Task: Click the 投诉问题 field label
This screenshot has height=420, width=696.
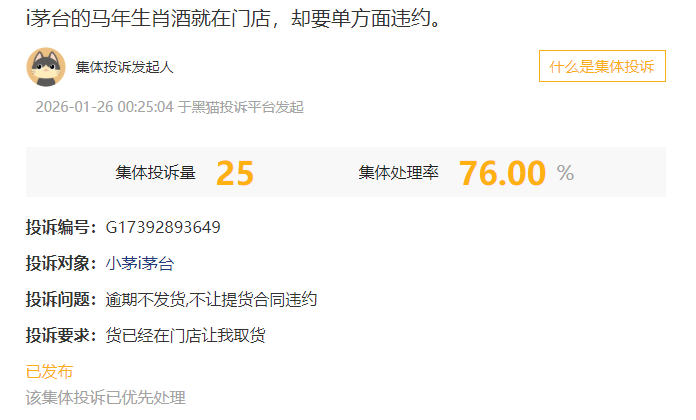Action: click(x=61, y=299)
